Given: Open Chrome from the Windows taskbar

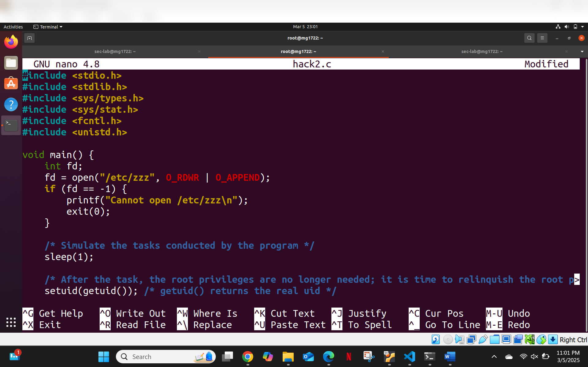Looking at the screenshot, I should pyautogui.click(x=247, y=357).
